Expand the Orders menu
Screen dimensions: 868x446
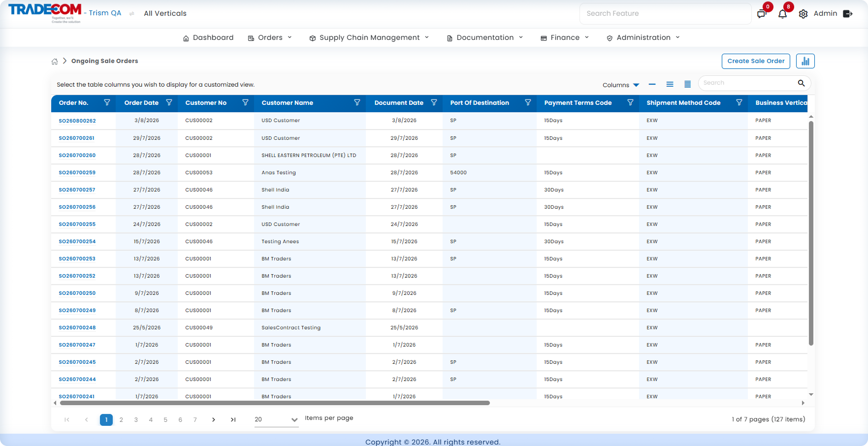pyautogui.click(x=270, y=38)
